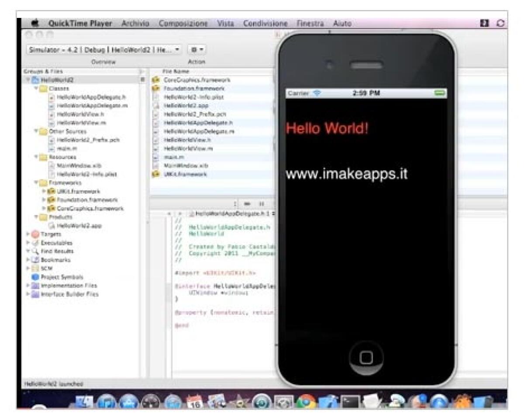Open the QuickTime Player menu

coord(81,24)
